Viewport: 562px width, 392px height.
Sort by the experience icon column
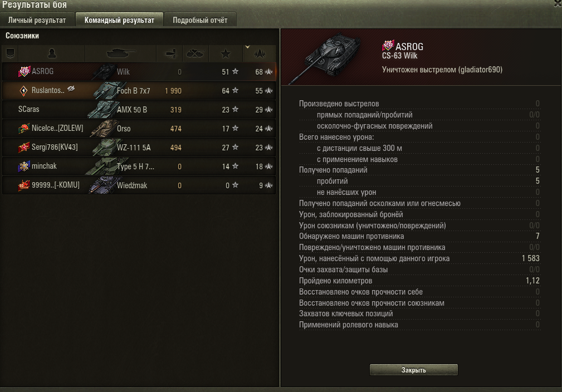tap(260, 54)
